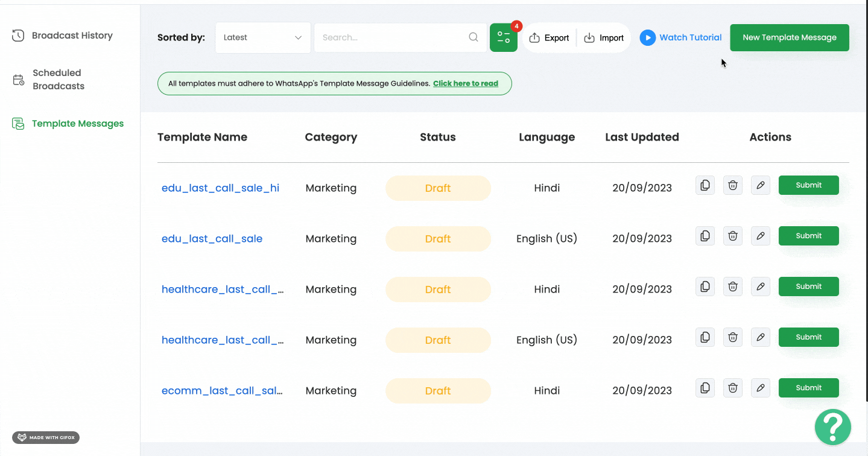Screen dimensions: 868x456
Task: Click into the Search templates field
Action: 401,37
